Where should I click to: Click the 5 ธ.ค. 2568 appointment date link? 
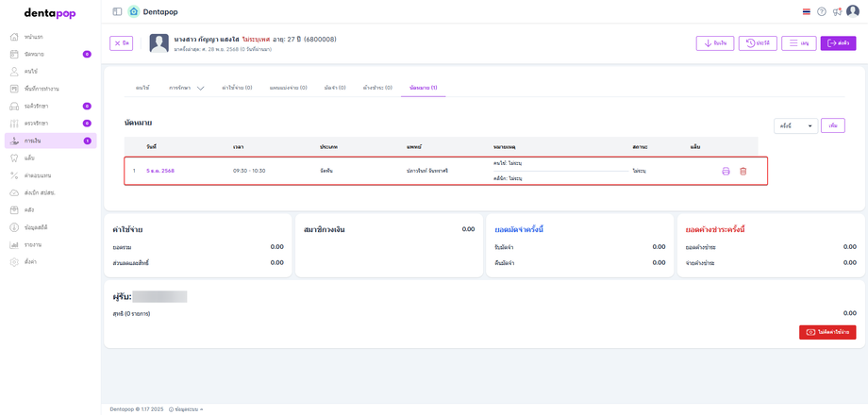click(x=159, y=171)
